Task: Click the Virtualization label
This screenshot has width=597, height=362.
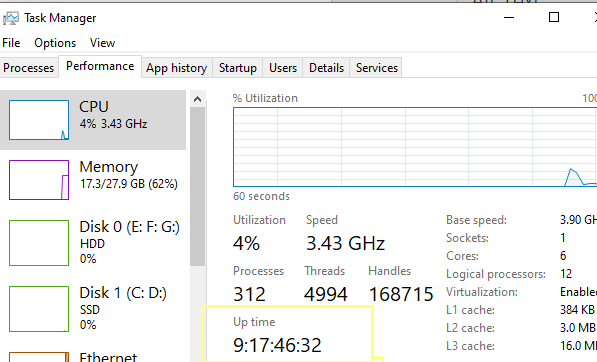Action: (x=482, y=292)
